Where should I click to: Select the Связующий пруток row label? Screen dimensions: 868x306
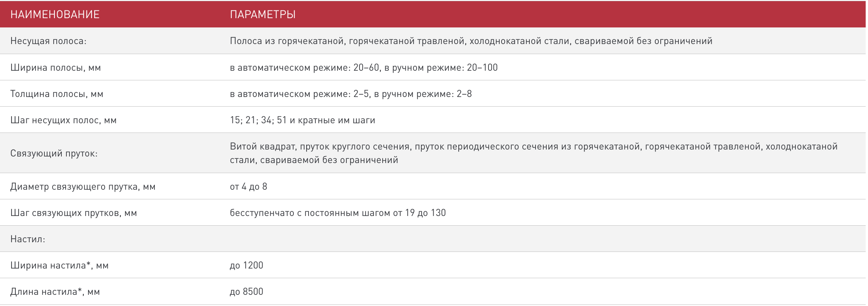pyautogui.click(x=54, y=153)
